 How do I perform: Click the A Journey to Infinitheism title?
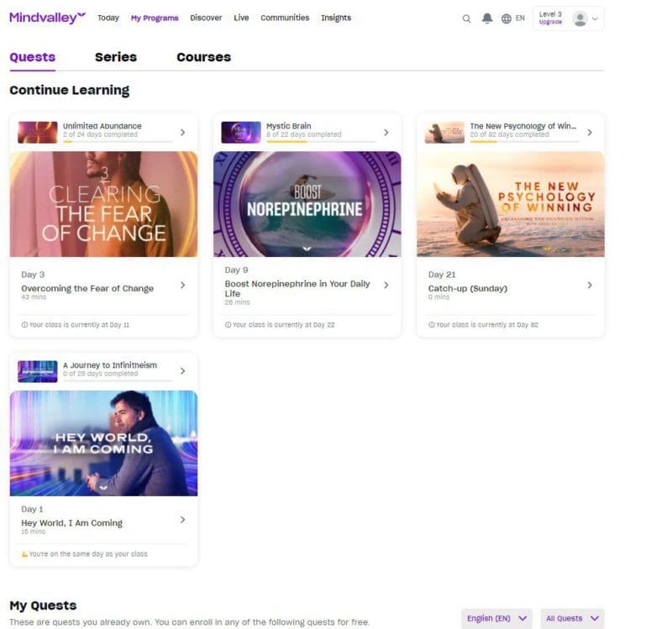point(110,365)
